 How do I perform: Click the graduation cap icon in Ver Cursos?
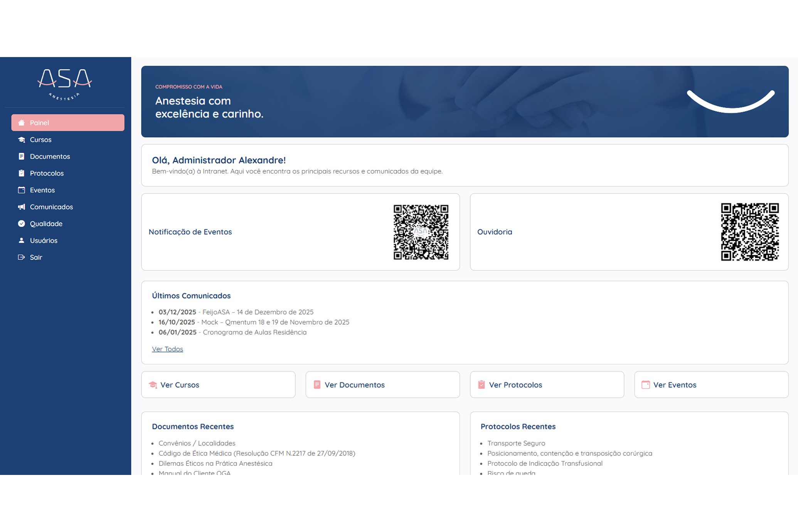pyautogui.click(x=153, y=385)
